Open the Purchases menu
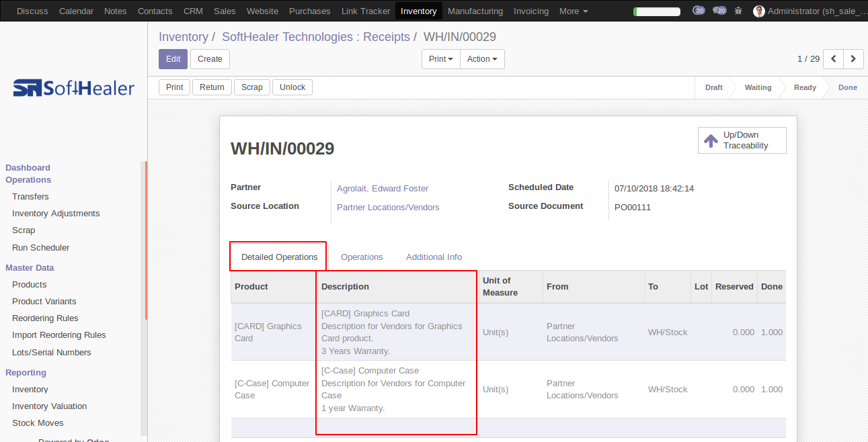This screenshot has height=442, width=868. tap(310, 11)
